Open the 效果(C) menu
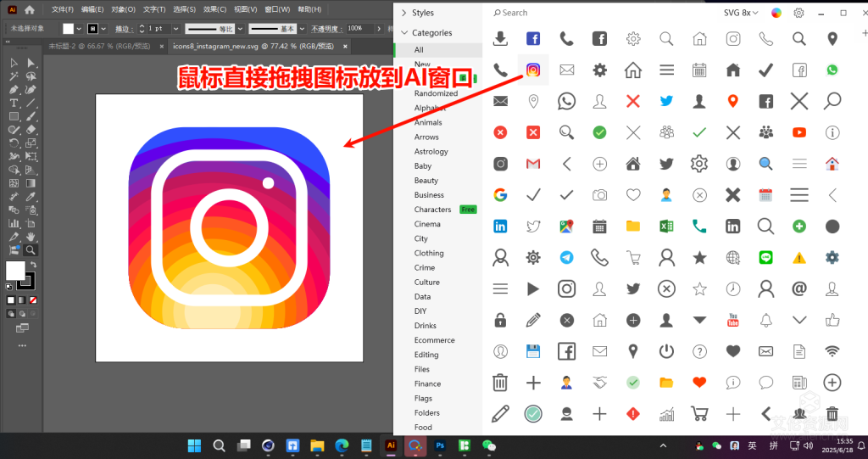 coord(214,9)
